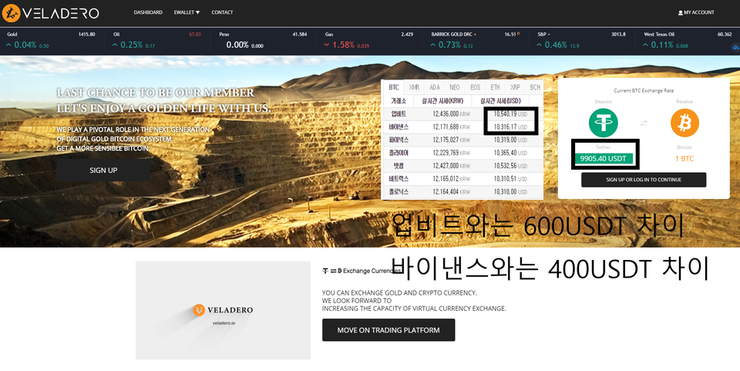Open MY ACCOUNT

click(696, 13)
